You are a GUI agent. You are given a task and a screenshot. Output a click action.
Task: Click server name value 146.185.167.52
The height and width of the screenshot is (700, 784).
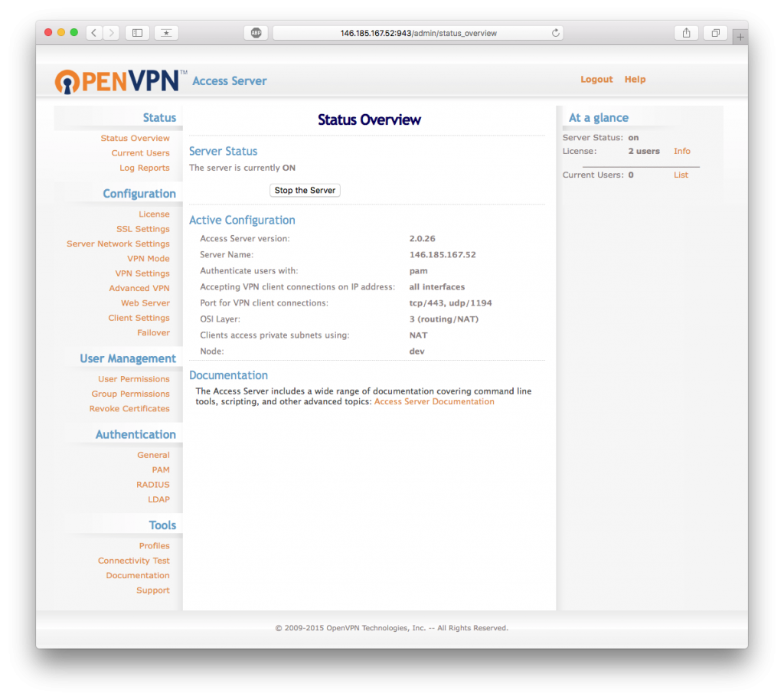(x=443, y=254)
